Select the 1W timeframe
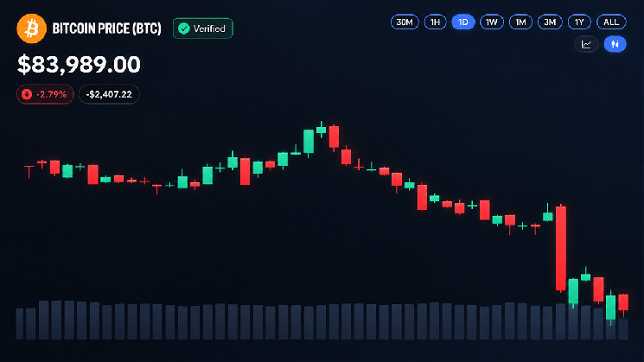Image resolution: width=644 pixels, height=362 pixels. tap(492, 22)
